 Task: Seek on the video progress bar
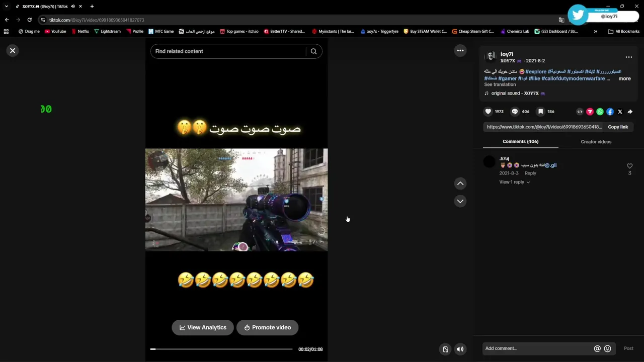coord(221,349)
